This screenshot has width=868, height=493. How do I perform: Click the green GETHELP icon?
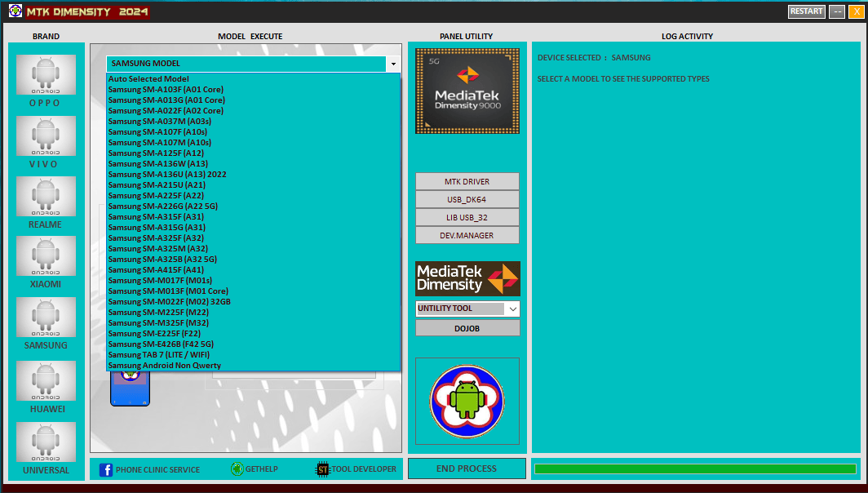[x=237, y=469]
